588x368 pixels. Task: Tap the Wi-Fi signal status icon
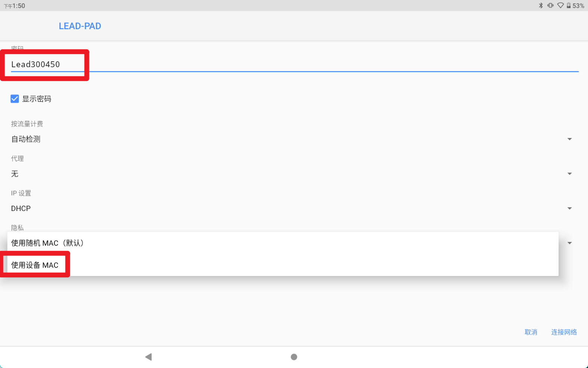tap(560, 6)
